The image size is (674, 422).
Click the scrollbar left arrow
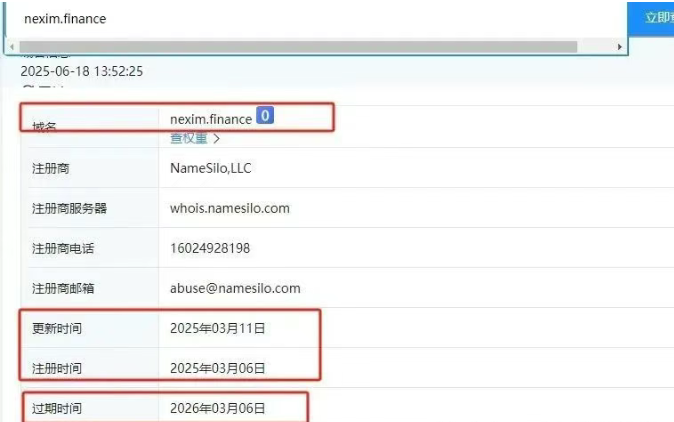tap(11, 47)
